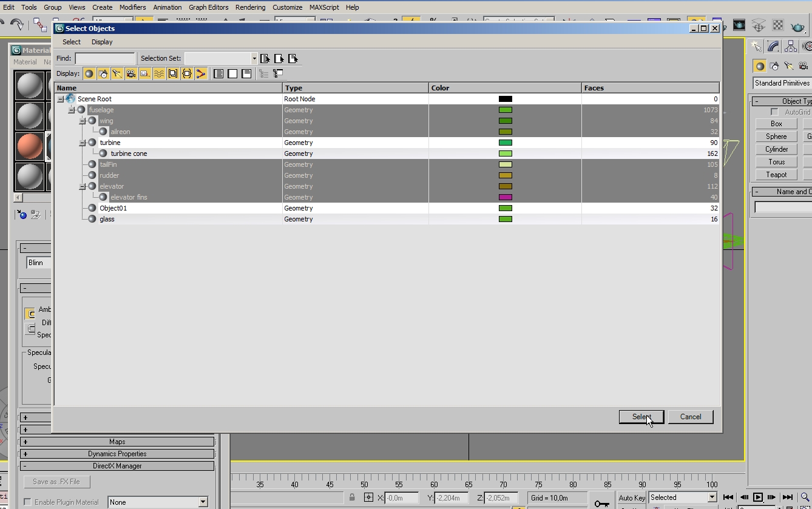Toggle Display Bones filter icon
812x509 pixels.
[x=201, y=73]
